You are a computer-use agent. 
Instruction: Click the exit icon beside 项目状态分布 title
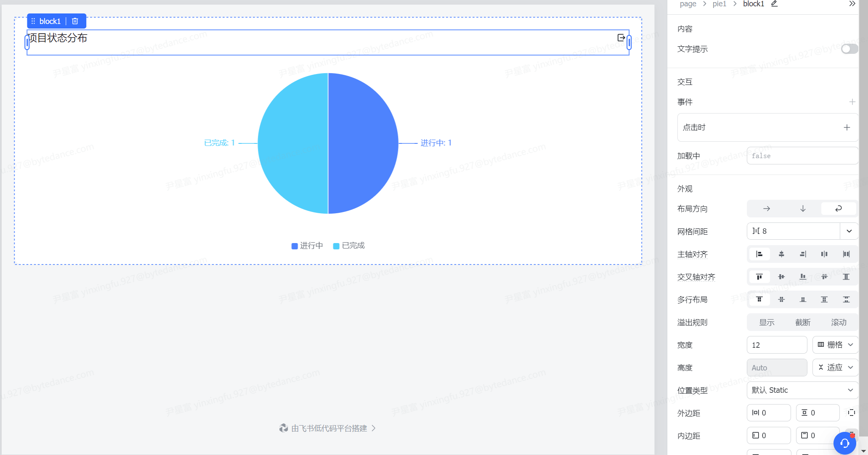(x=621, y=38)
